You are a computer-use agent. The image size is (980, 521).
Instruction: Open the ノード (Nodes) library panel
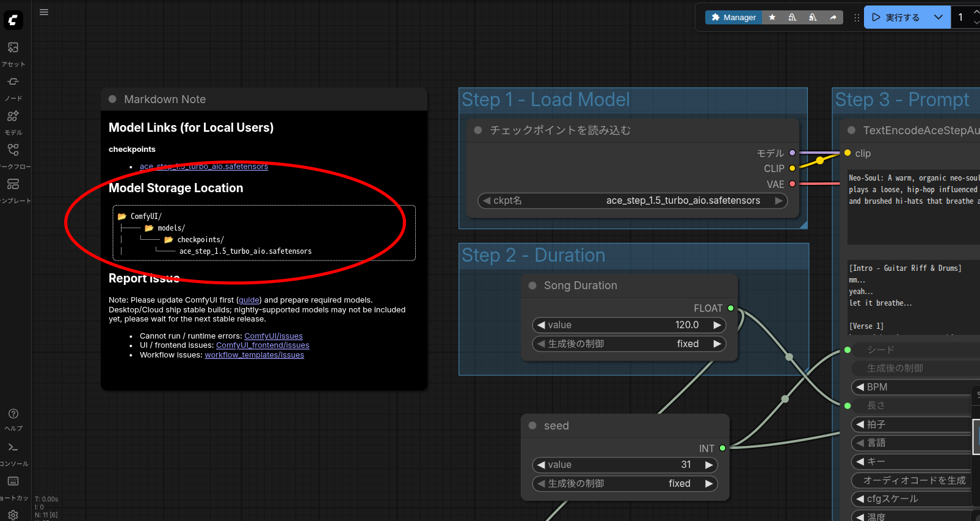coord(13,82)
